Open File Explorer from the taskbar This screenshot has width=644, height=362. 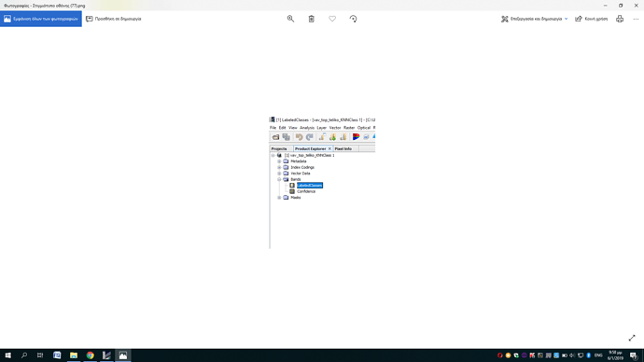point(74,355)
